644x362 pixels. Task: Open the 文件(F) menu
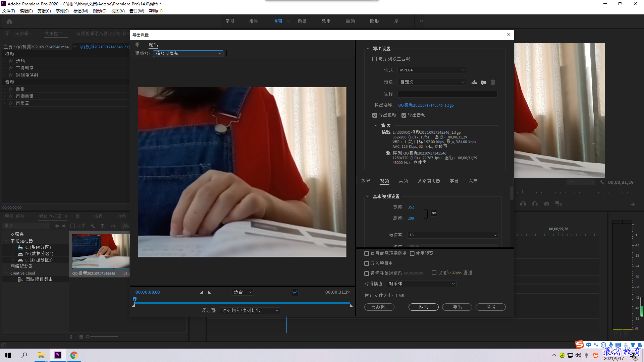[x=9, y=11]
